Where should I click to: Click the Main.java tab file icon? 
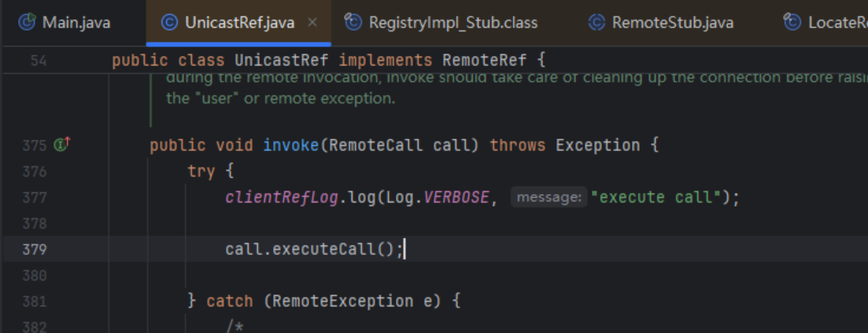(28, 22)
